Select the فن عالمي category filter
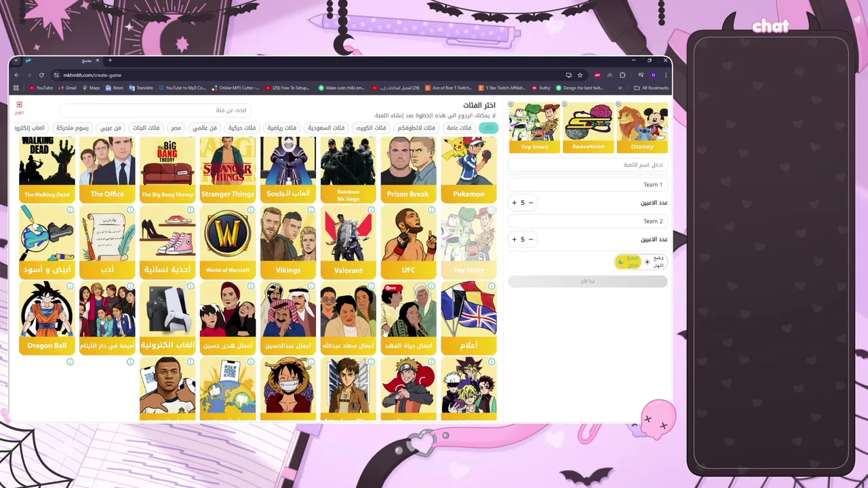Viewport: 868px width, 488px height. coord(205,127)
